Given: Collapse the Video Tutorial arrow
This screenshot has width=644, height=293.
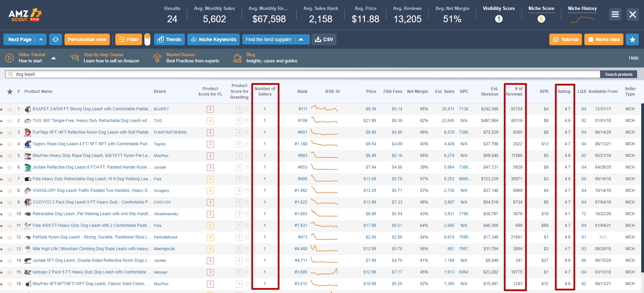Looking at the screenshot, I should (x=54, y=58).
